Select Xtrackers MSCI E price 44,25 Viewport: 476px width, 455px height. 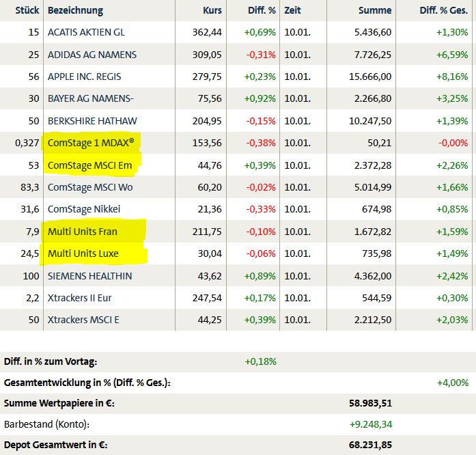point(210,320)
